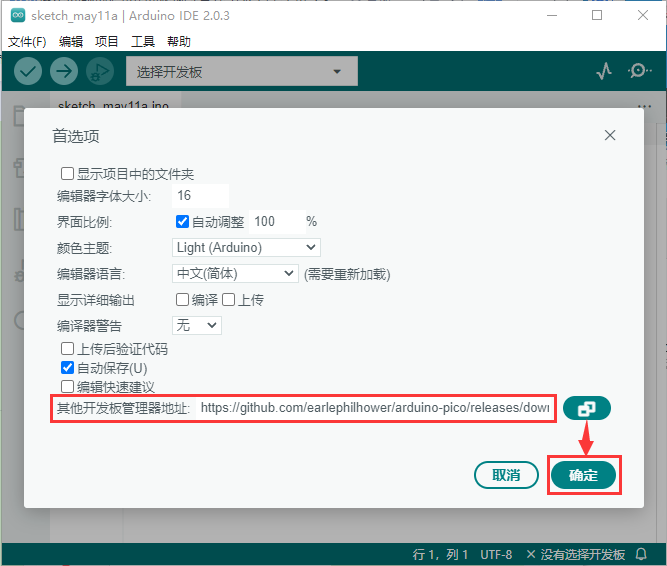Open the sketch tab three-dots menu
This screenshot has width=667, height=566.
tap(644, 106)
